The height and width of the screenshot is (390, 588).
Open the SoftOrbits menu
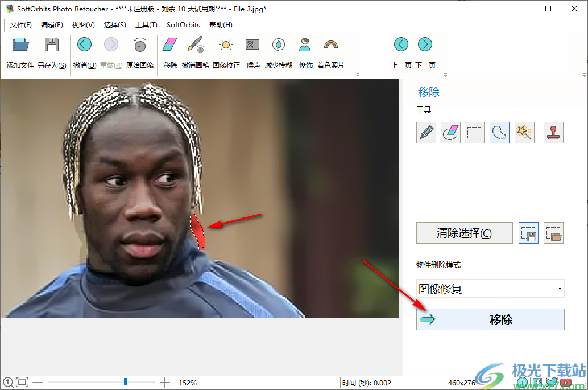point(183,25)
